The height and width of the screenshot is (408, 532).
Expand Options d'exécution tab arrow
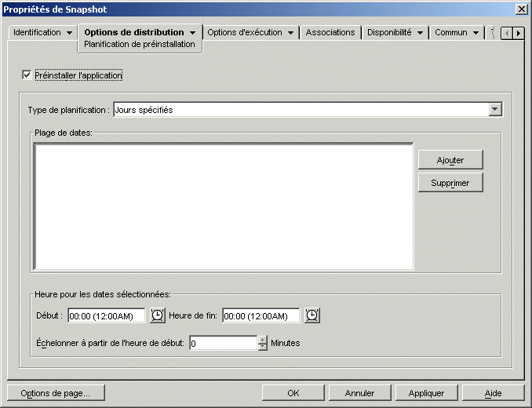click(290, 33)
